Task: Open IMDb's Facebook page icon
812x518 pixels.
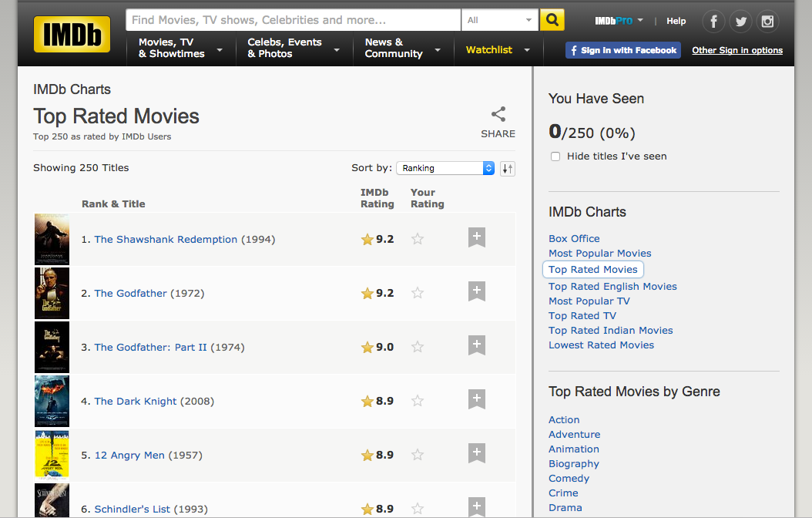Action: click(x=713, y=22)
